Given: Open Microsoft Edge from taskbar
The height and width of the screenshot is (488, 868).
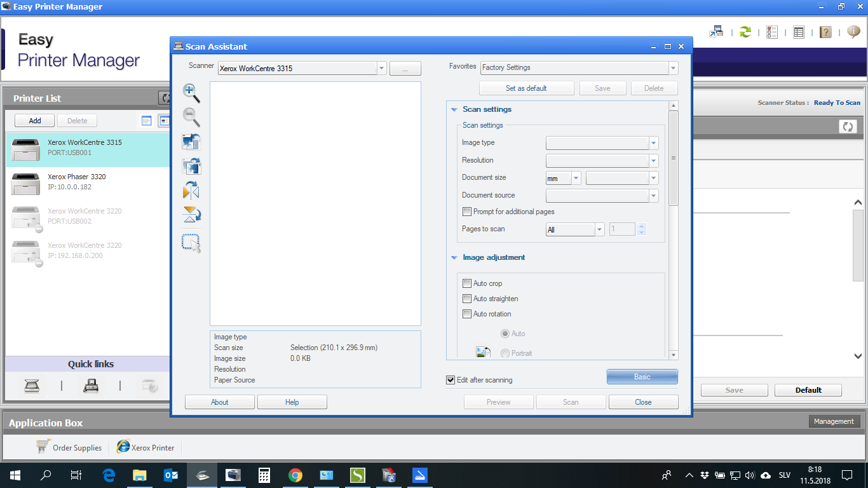Looking at the screenshot, I should point(109,475).
